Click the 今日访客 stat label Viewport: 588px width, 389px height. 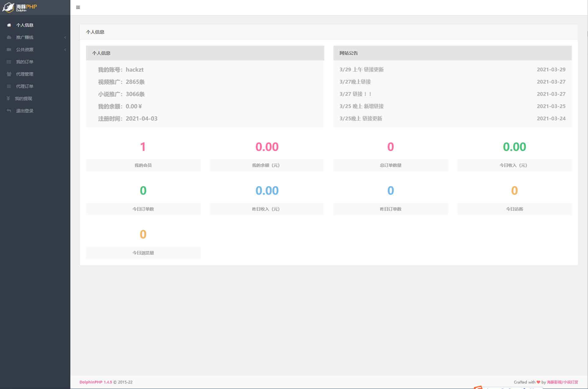click(x=514, y=209)
